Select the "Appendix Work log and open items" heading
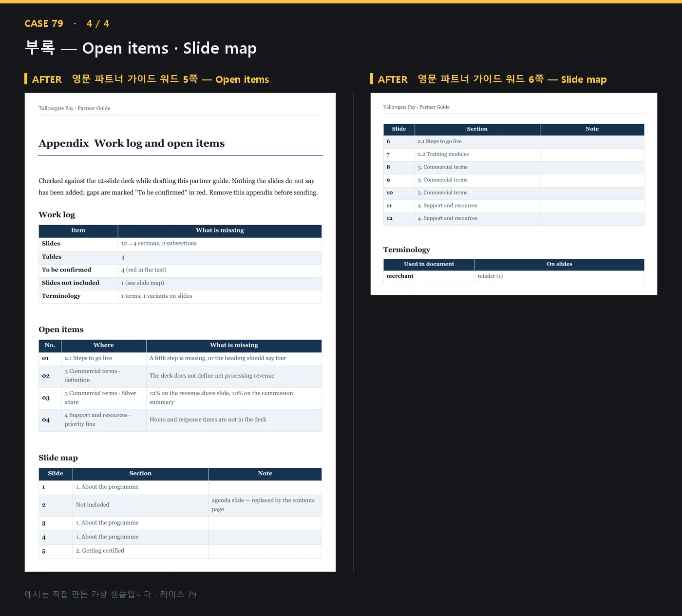Screen dimensions: 682x616 point(132,143)
